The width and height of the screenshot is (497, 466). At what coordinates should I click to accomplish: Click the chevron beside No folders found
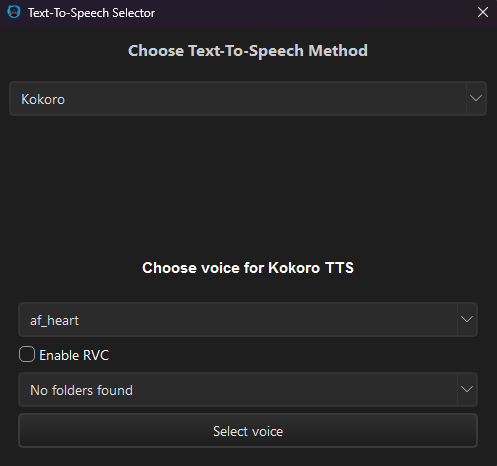[467, 389]
